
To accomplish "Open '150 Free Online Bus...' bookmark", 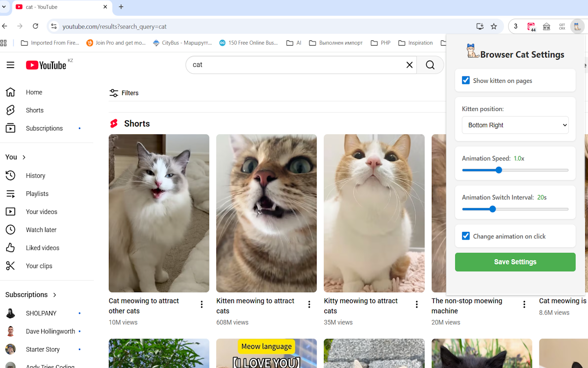I will point(249,43).
